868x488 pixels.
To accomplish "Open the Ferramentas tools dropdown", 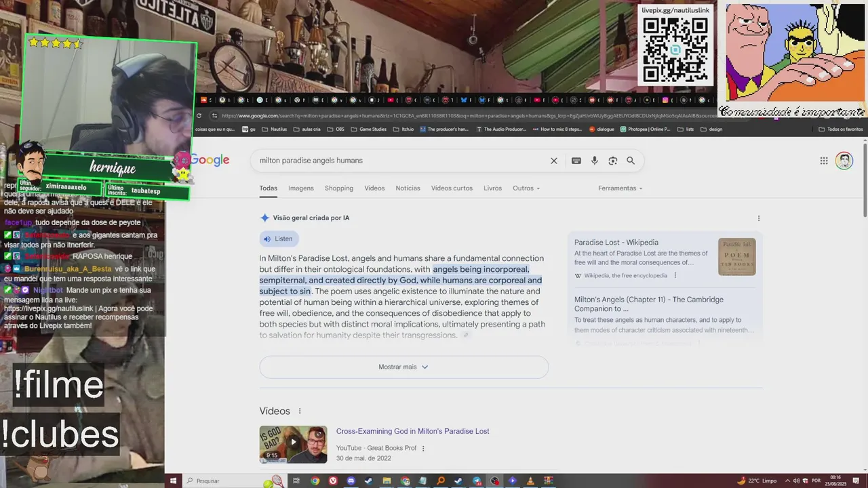I will point(620,188).
